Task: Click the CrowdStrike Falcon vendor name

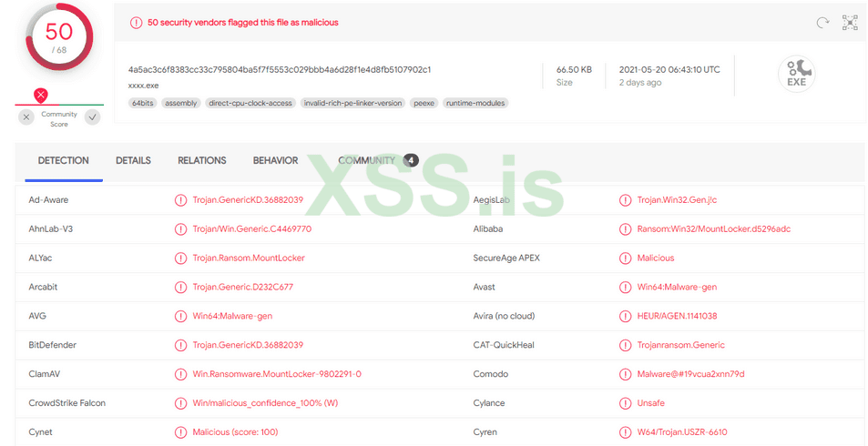Action: tap(67, 403)
